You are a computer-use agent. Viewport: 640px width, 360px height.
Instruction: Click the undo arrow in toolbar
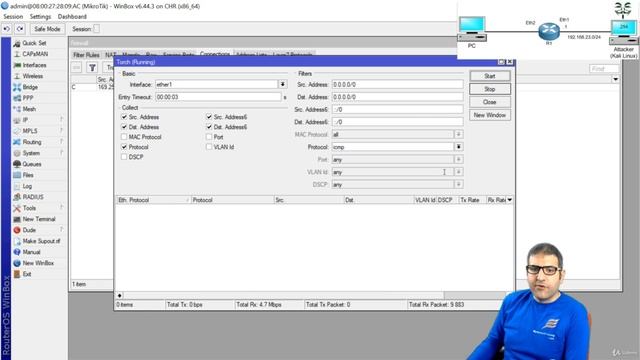pos(7,29)
